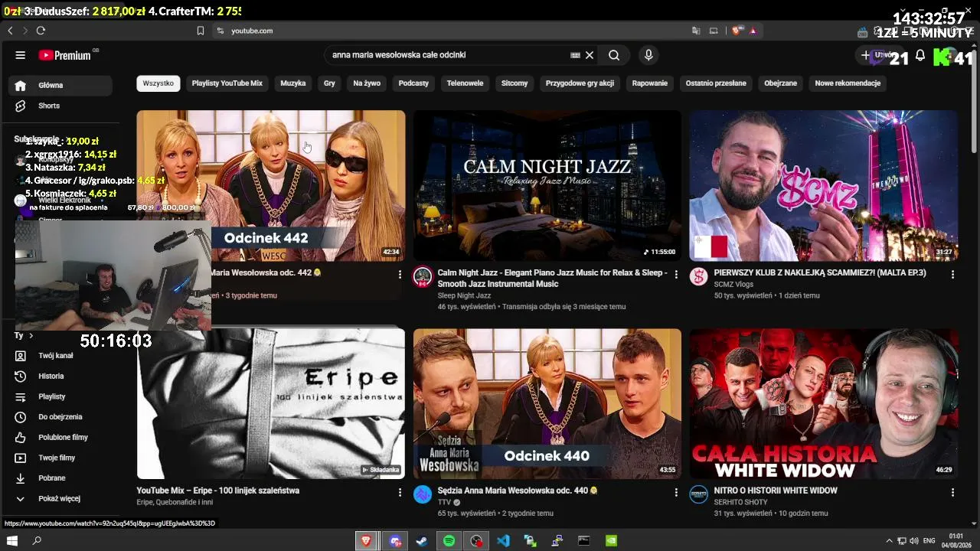Open Brave Rewards triangle icon
The width and height of the screenshot is (980, 551).
click(x=753, y=31)
